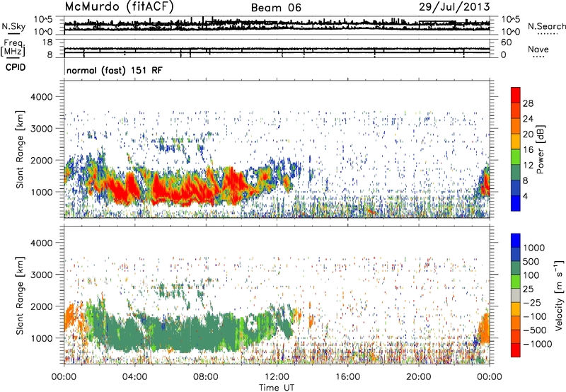Pick the light green segment of power colorbar
566x392 pixels.
(x=516, y=157)
